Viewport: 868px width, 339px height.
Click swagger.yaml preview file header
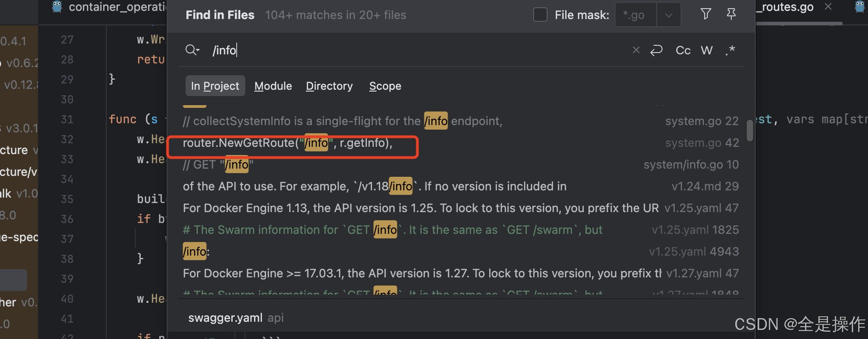pyautogui.click(x=236, y=318)
